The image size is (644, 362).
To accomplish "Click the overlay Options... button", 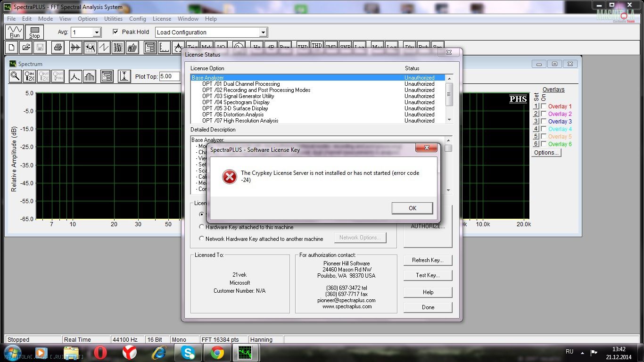I will [x=546, y=153].
